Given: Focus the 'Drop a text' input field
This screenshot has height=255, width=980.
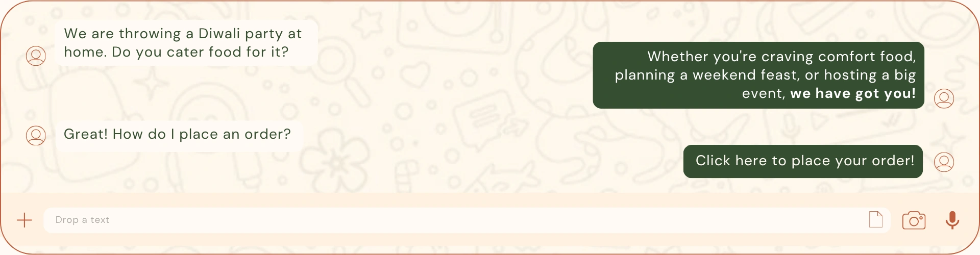Looking at the screenshot, I should pyautogui.click(x=467, y=220).
